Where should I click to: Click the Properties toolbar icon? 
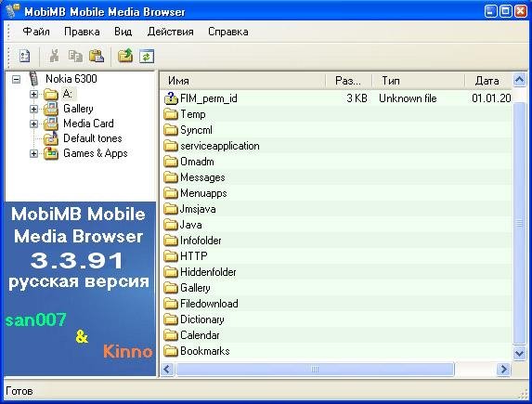pos(24,56)
